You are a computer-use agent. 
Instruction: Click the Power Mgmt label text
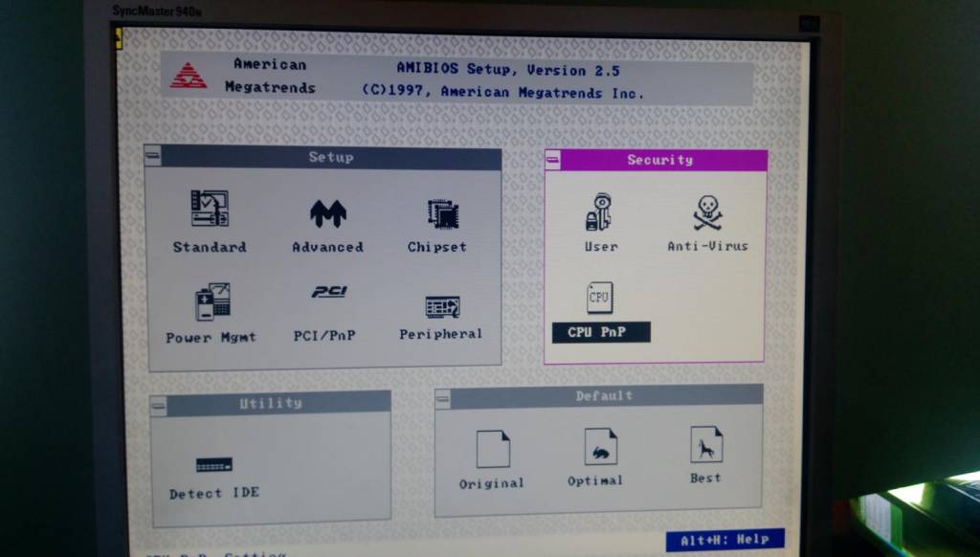(x=212, y=338)
